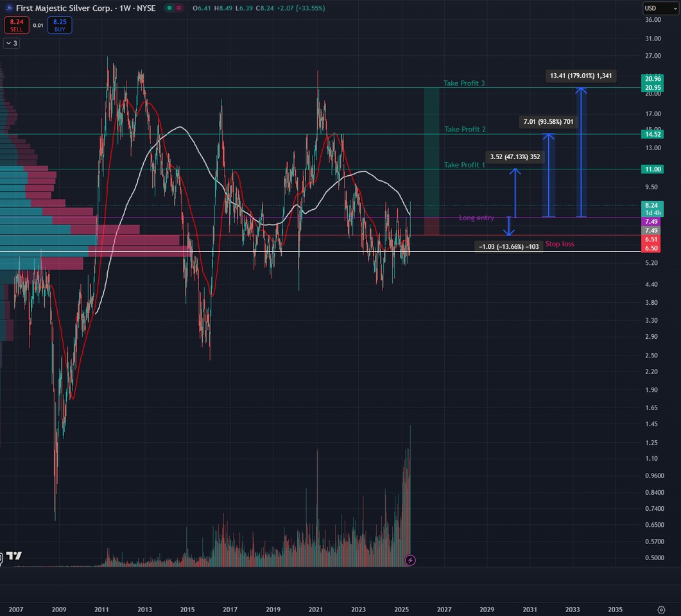Click the +2.07 (+33.55%) change value
This screenshot has height=616, width=681.
pos(300,8)
